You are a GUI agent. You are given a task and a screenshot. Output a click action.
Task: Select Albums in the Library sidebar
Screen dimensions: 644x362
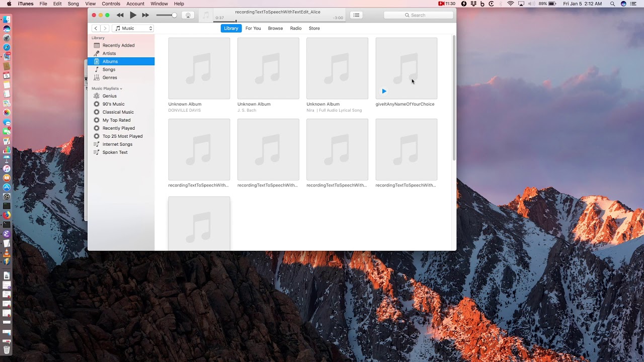click(x=121, y=61)
